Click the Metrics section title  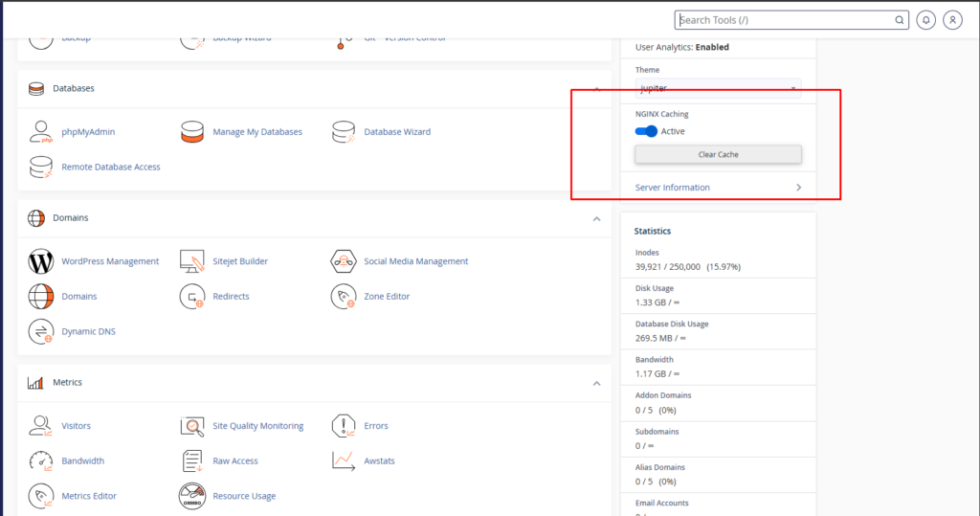click(68, 382)
